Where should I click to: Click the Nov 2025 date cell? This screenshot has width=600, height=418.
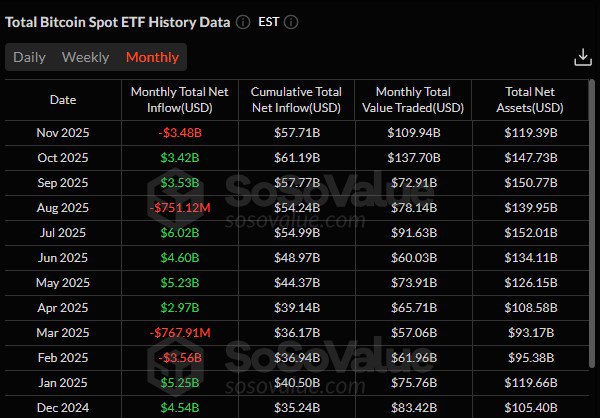pos(62,131)
